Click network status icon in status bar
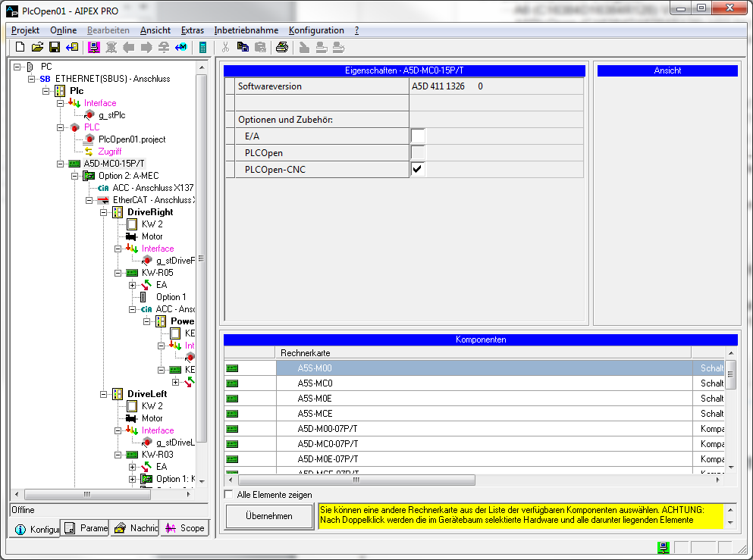This screenshot has height=560, width=753. [664, 548]
